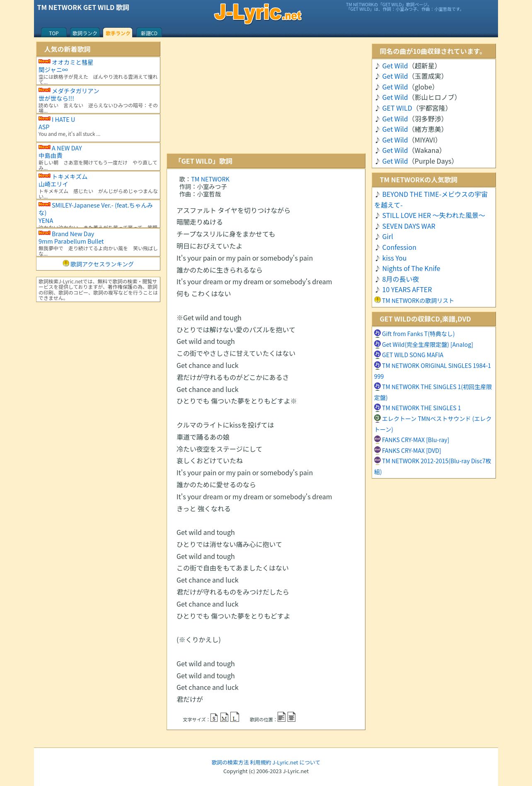This screenshot has width=532, height=786.
Task: Click New! badge beside Brand New Day
Action: pos(44,233)
